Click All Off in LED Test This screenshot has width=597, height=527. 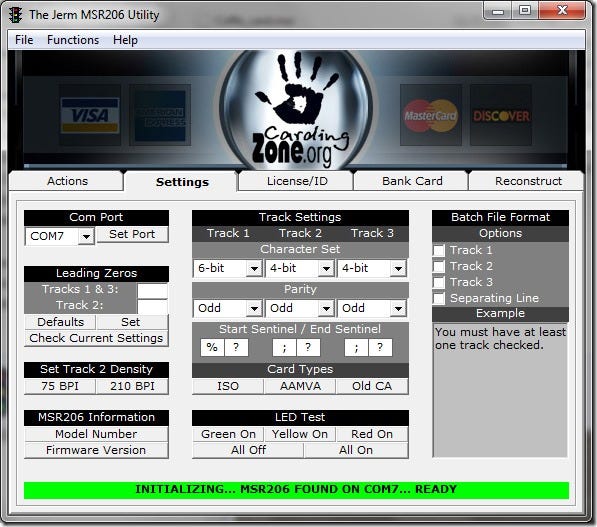coord(248,450)
